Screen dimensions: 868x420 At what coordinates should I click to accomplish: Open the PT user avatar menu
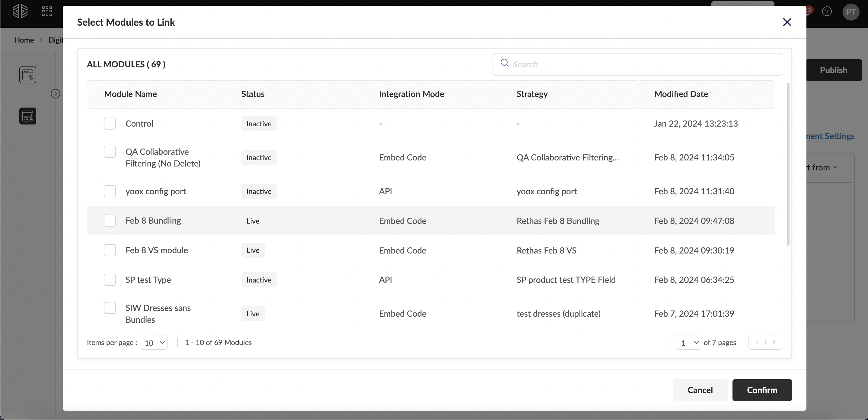click(850, 12)
